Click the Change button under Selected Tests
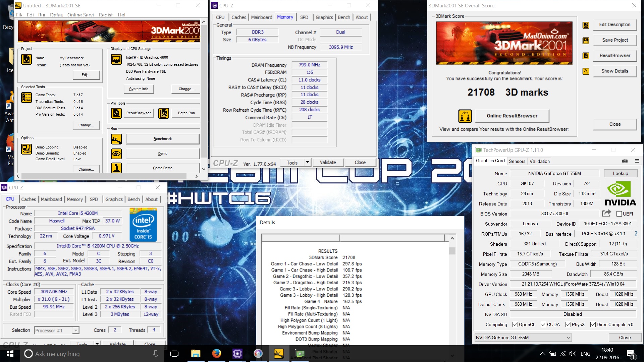Screen dimensions: 644x362 point(86,125)
